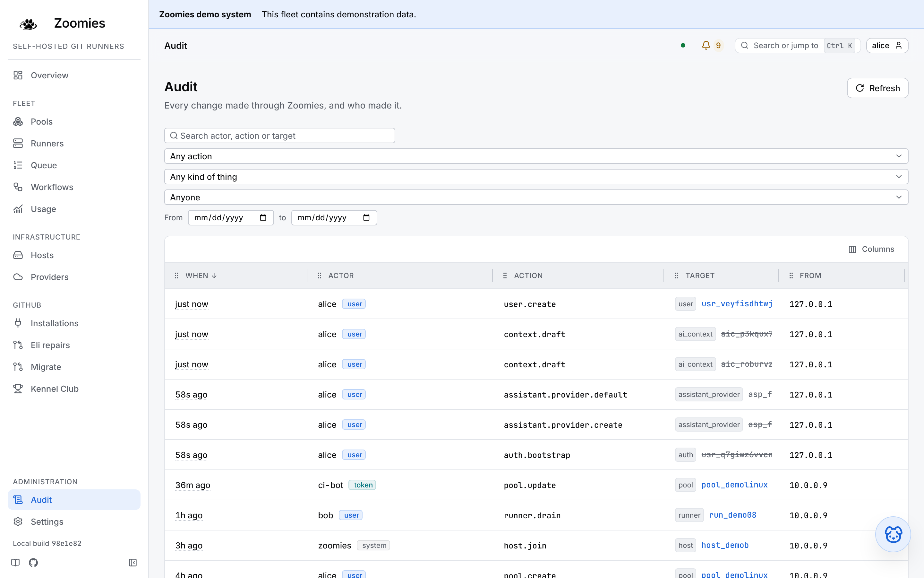Click the FROM column drag handle
924x578 pixels.
click(x=791, y=276)
